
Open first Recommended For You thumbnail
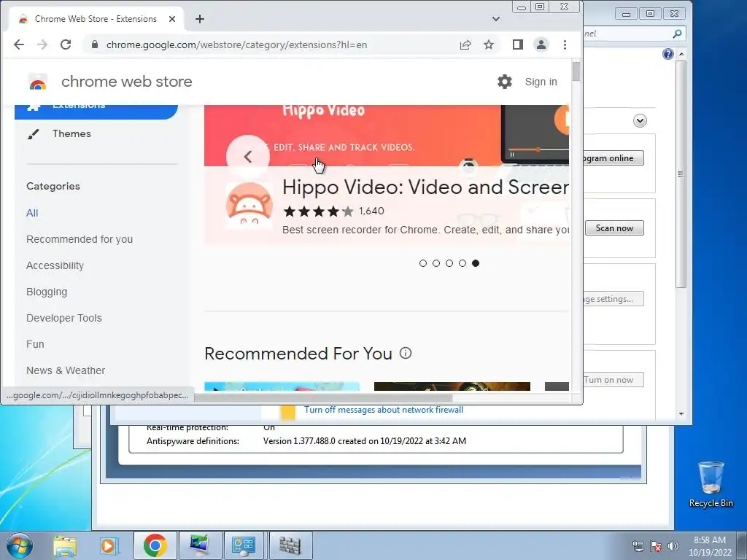[x=282, y=386]
